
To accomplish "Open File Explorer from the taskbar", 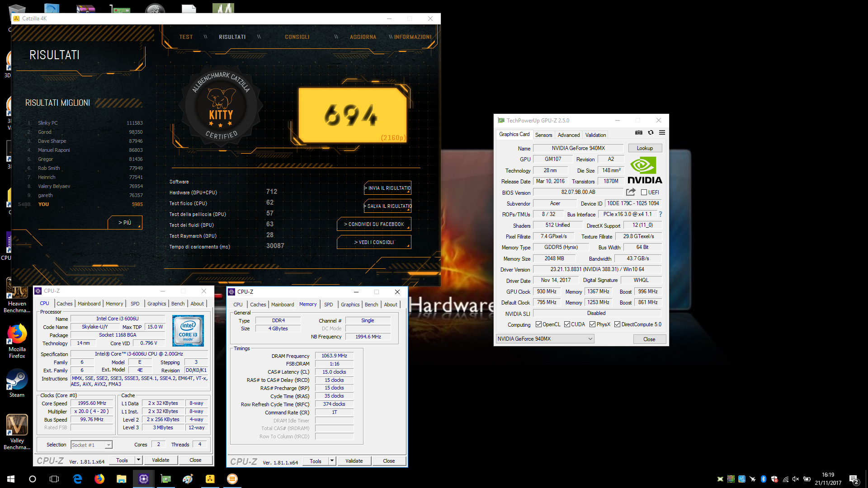I will (121, 479).
